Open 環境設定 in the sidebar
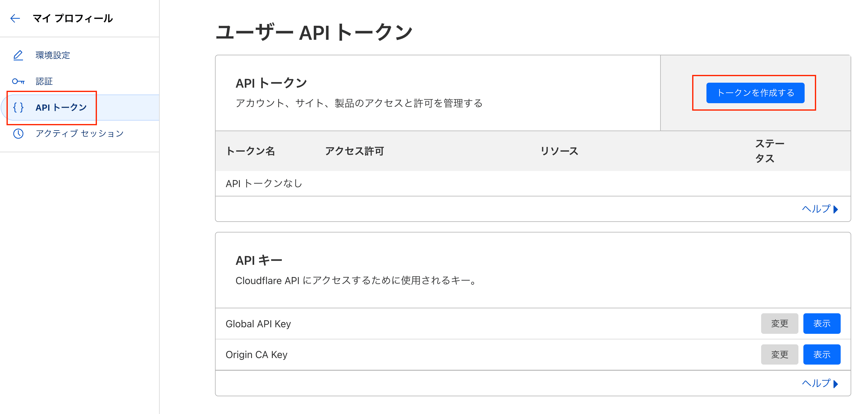This screenshot has height=414, width=868. point(53,55)
